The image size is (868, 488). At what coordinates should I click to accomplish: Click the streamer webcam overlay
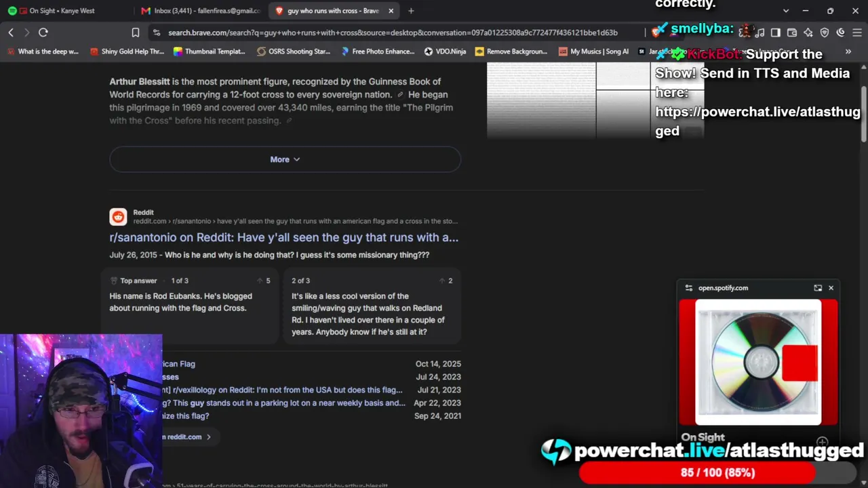click(81, 411)
